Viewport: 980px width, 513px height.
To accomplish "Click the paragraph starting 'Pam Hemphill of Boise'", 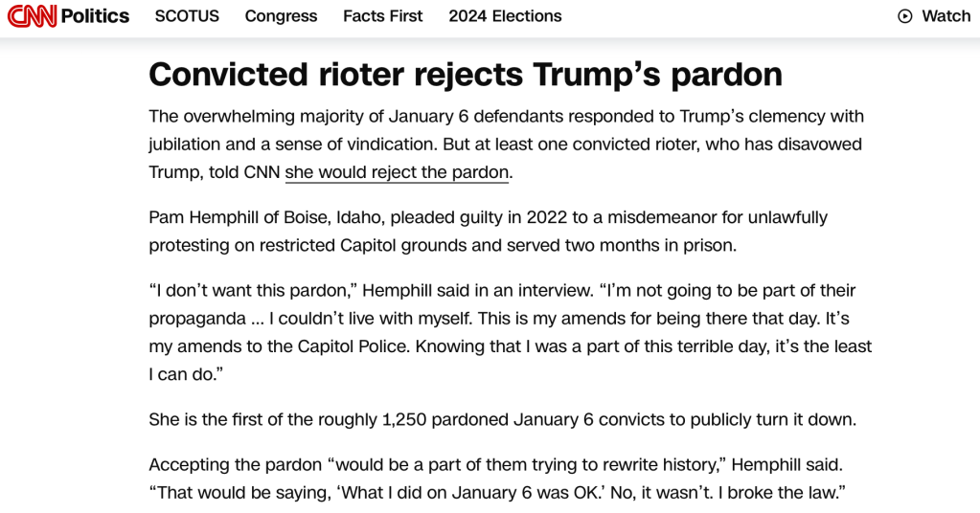I will pos(488,231).
